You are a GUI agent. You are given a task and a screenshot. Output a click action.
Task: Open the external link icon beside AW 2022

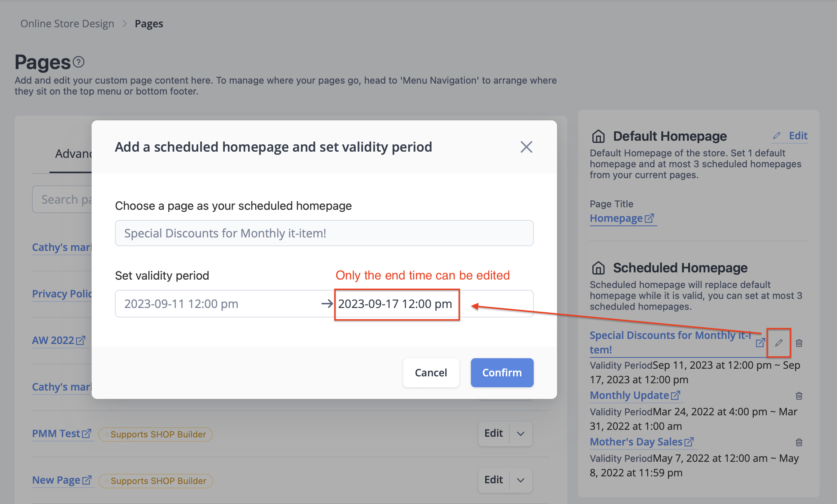pos(81,340)
